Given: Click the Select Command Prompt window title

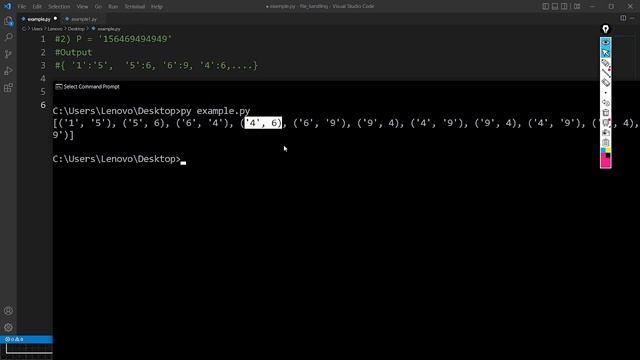Looking at the screenshot, I should click(91, 87).
